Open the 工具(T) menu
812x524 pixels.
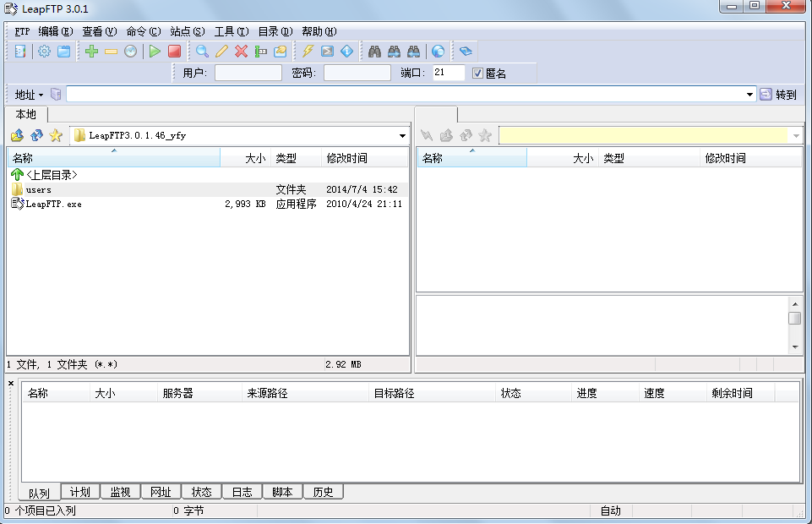(232, 31)
